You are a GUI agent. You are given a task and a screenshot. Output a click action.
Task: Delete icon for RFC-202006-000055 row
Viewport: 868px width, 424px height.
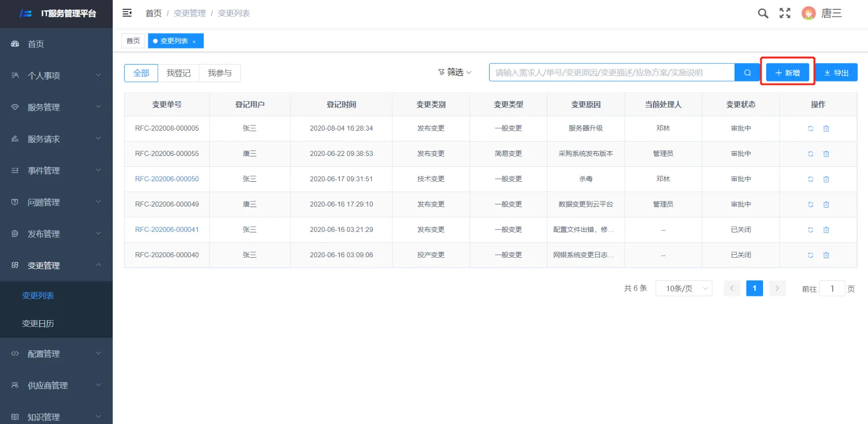(826, 154)
